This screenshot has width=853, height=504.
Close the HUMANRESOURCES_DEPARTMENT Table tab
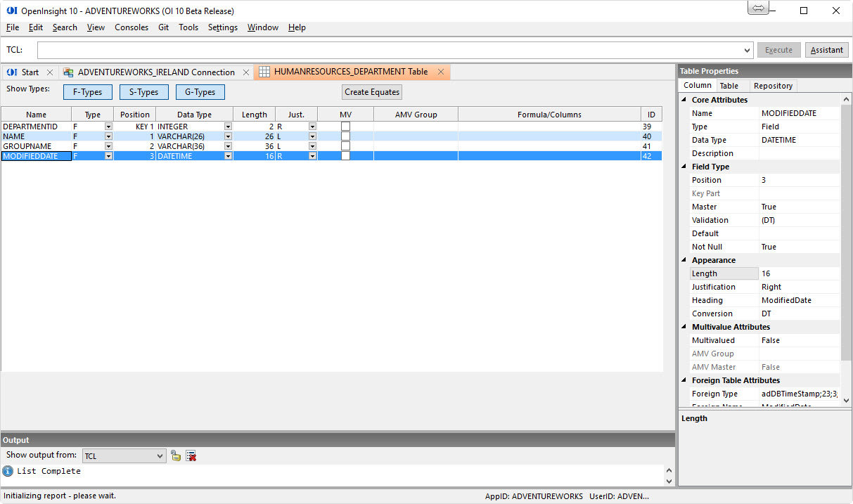[x=441, y=72]
